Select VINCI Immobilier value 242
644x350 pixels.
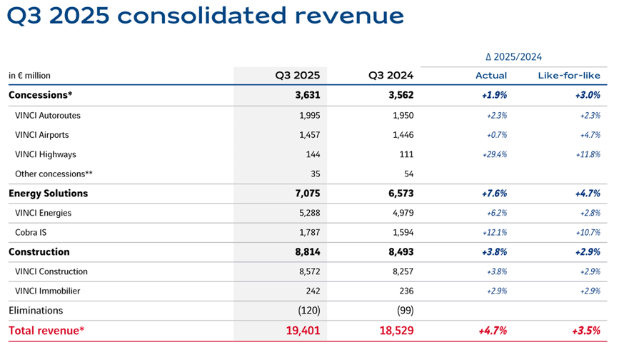click(x=313, y=291)
